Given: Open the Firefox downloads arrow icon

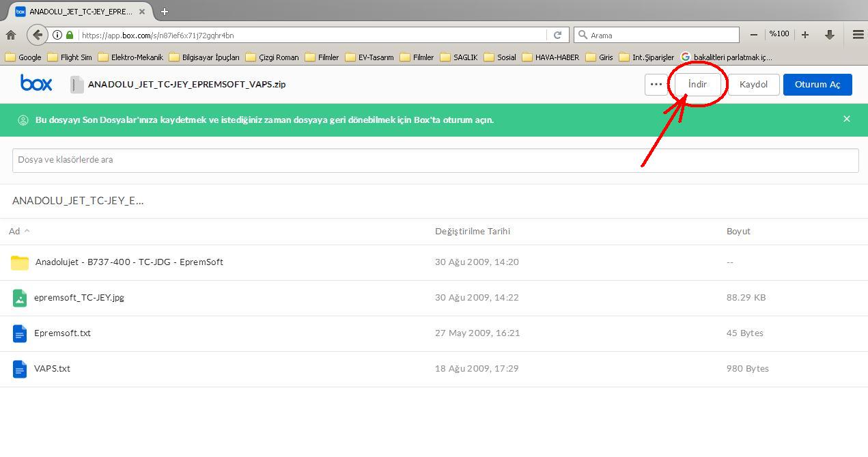Looking at the screenshot, I should click(830, 35).
